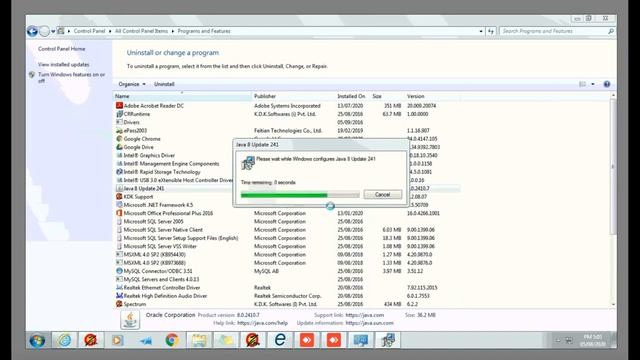The image size is (640, 360).
Task: Open Turn Windows features on or off
Action: [x=71, y=78]
